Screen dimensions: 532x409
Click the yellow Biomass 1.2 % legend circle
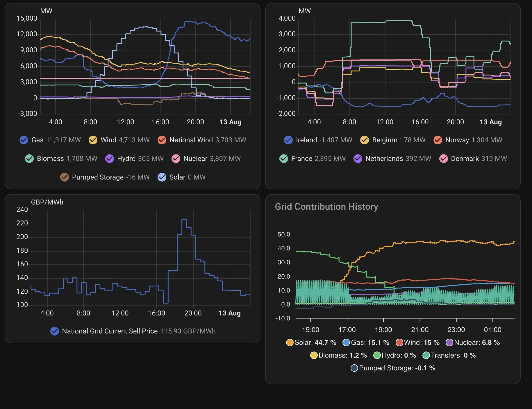pyautogui.click(x=314, y=355)
